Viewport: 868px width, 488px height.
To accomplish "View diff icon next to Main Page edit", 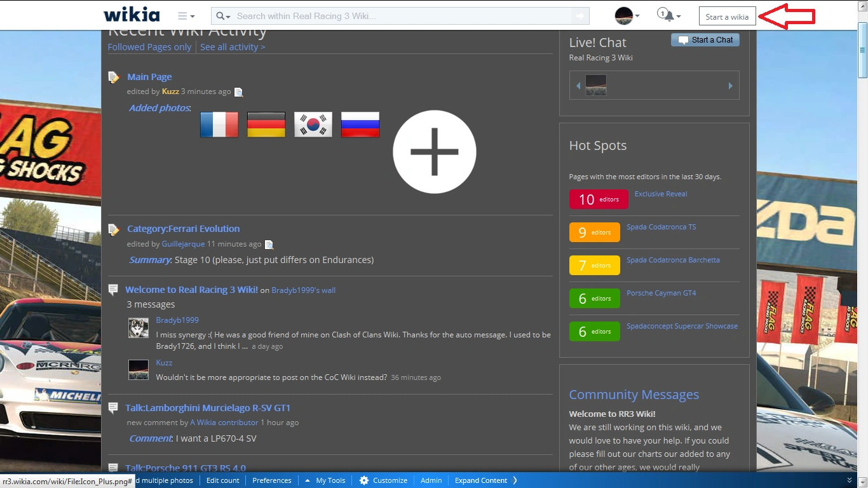I will (238, 92).
